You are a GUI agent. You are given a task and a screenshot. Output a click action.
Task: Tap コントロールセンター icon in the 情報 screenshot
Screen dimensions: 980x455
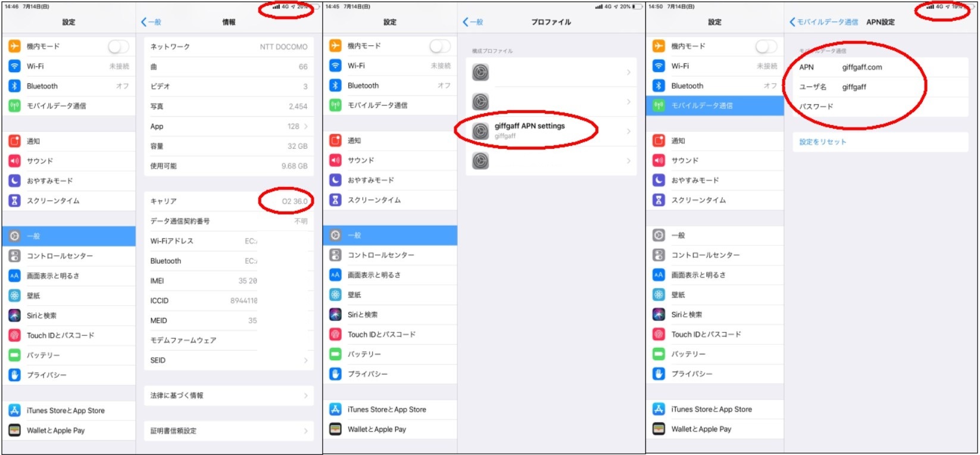click(14, 255)
